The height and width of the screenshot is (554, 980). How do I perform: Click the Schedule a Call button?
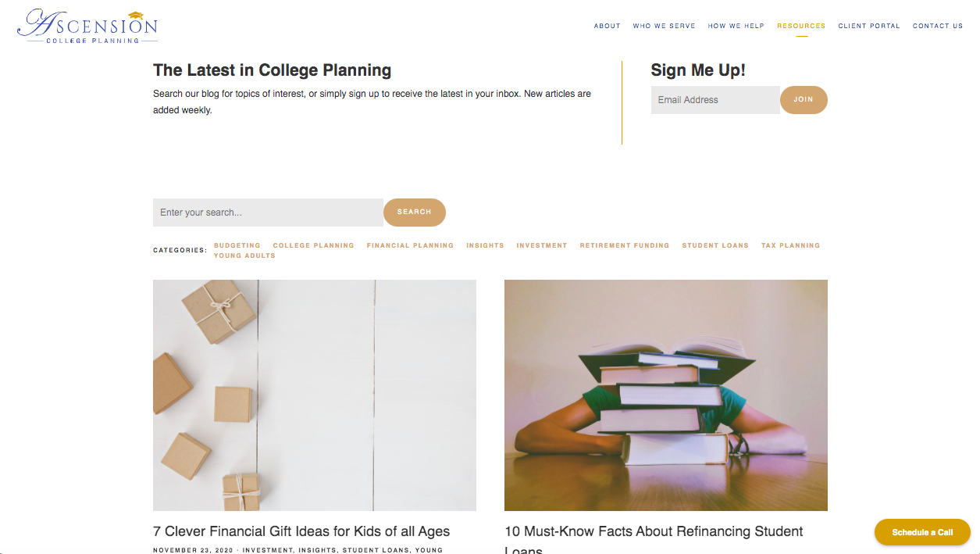[x=921, y=531]
